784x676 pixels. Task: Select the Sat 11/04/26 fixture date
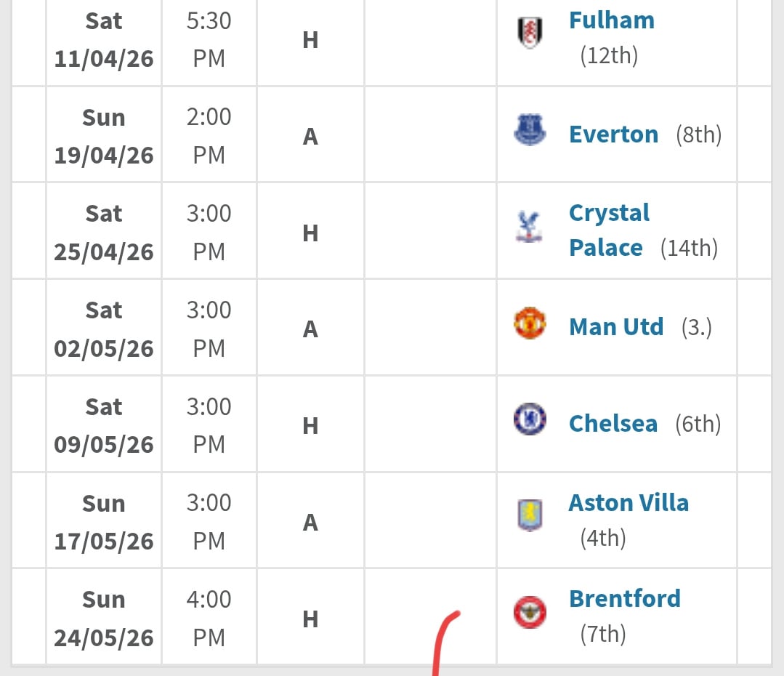point(104,39)
